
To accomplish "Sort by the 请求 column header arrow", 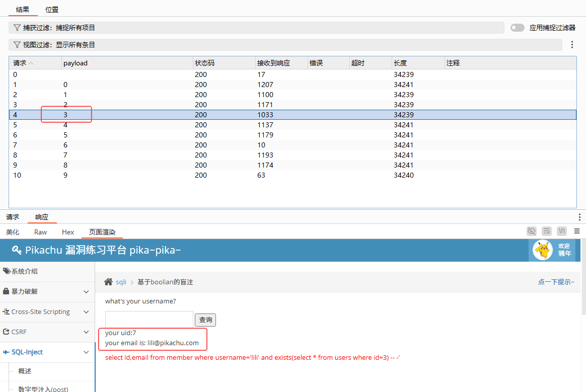I will click(31, 63).
